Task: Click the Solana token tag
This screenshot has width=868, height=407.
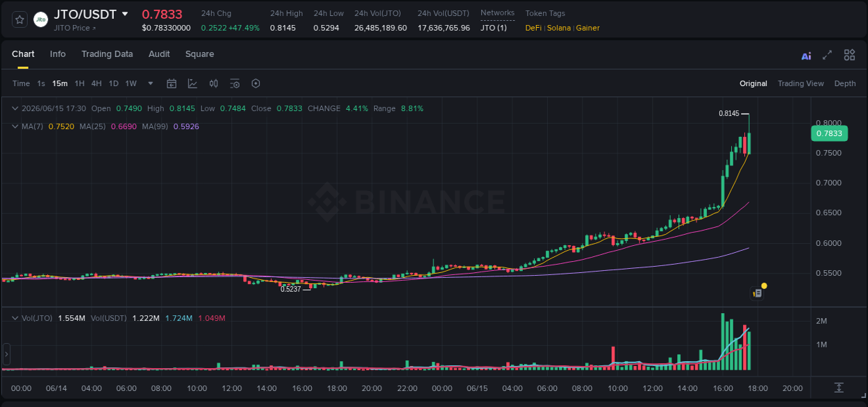Action: 559,28
